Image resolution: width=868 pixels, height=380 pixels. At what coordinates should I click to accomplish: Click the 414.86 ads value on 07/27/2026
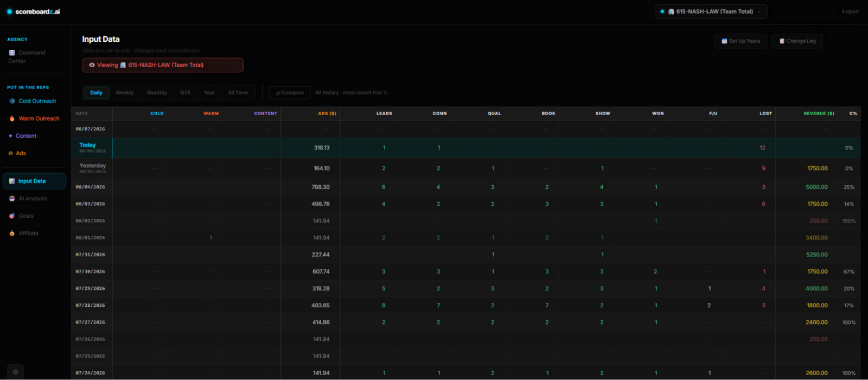321,322
